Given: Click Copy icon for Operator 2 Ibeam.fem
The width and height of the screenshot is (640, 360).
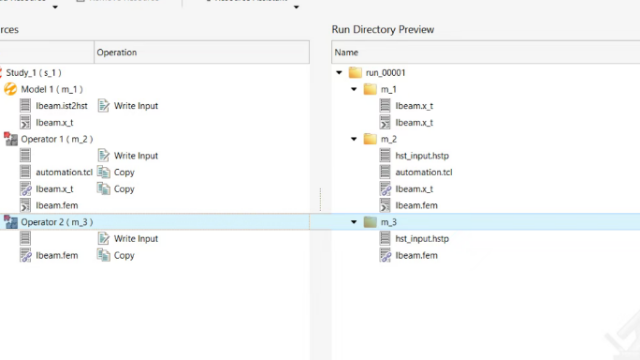Looking at the screenshot, I should pos(104,255).
